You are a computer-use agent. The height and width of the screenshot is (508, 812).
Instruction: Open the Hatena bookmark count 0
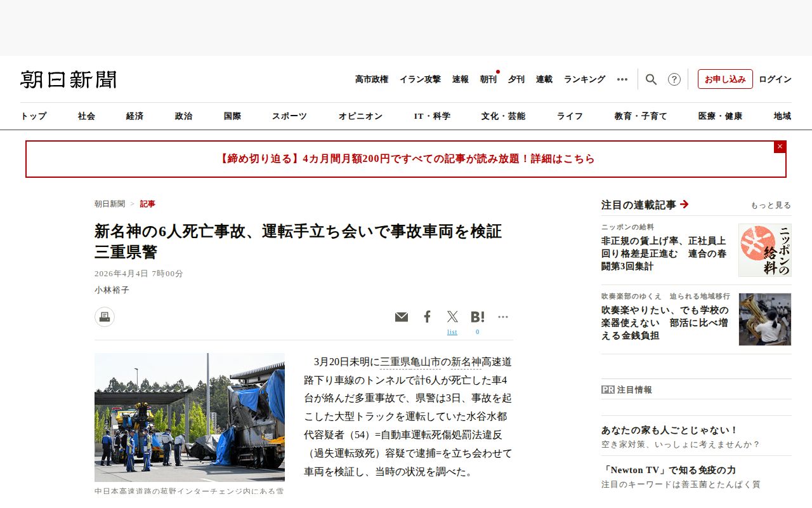[x=478, y=332]
